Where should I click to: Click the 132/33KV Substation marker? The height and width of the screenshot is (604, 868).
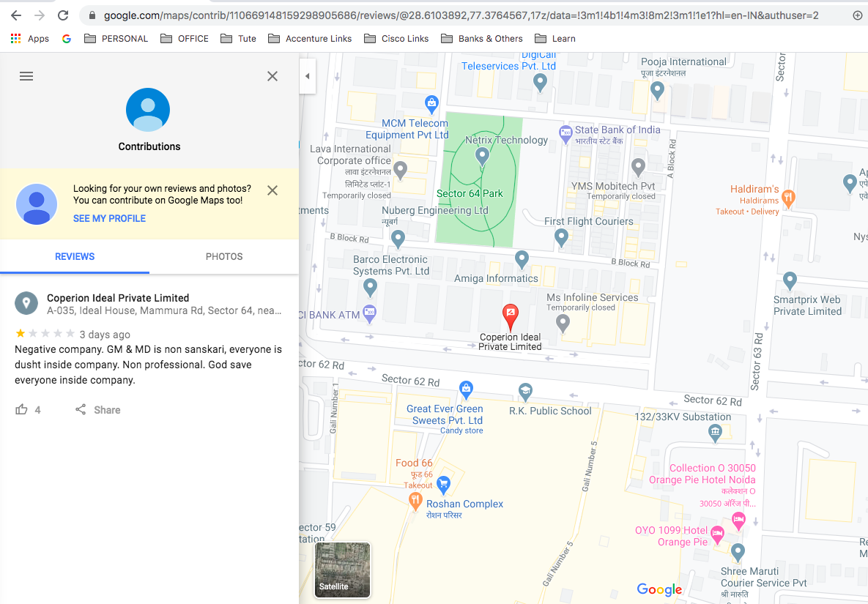(715, 433)
